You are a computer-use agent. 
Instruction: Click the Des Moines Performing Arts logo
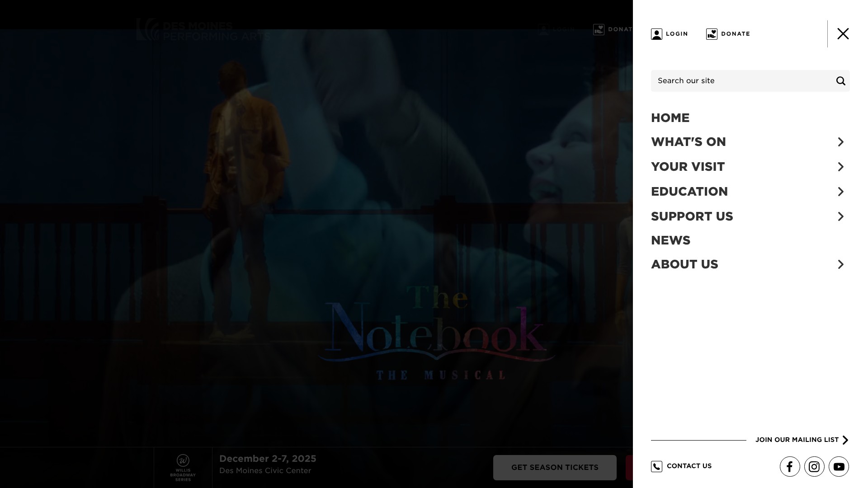click(203, 30)
